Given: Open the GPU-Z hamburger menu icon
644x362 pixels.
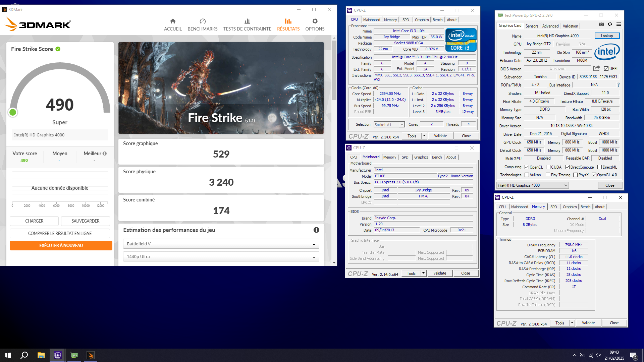Looking at the screenshot, I should pos(619,24).
